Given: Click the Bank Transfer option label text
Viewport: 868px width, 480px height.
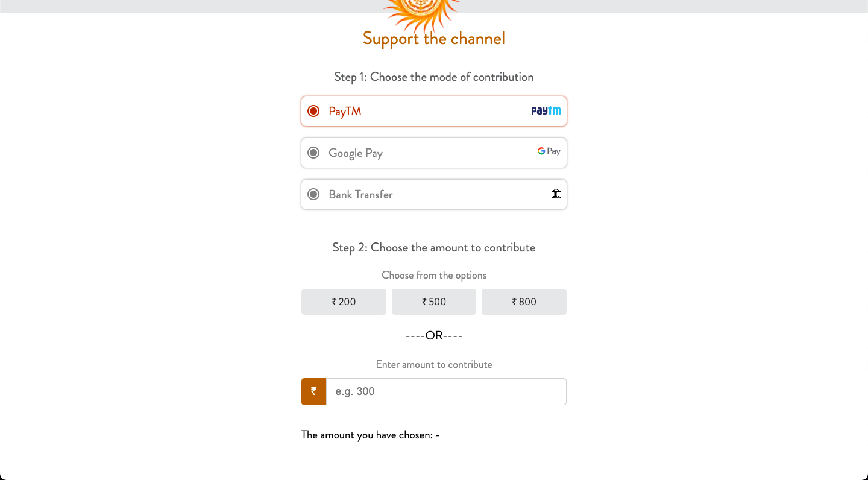Looking at the screenshot, I should tap(360, 195).
